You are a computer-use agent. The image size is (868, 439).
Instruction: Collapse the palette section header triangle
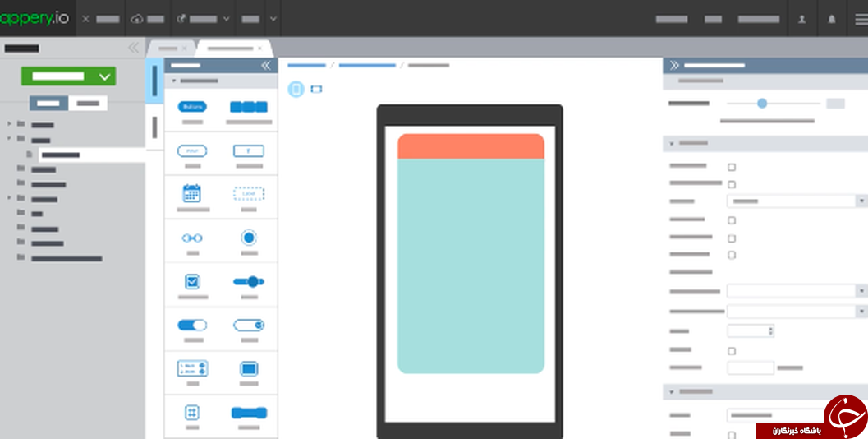tap(174, 81)
